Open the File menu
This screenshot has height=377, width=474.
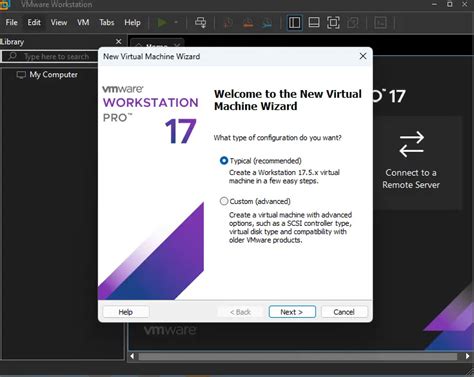click(x=11, y=23)
